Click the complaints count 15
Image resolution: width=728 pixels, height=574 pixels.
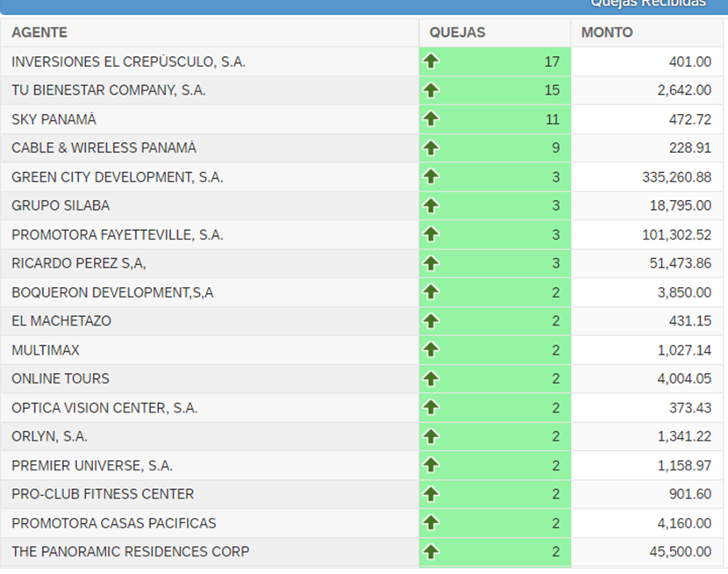pos(552,90)
